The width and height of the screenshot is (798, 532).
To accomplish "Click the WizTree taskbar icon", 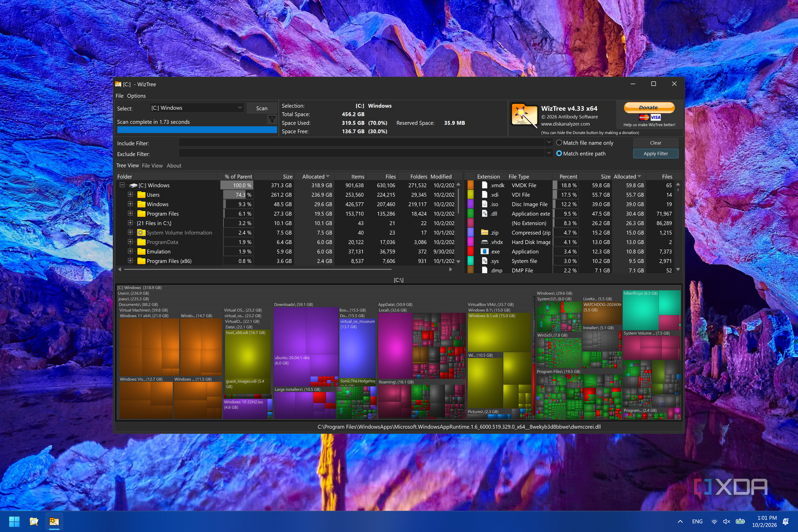I will [x=54, y=521].
